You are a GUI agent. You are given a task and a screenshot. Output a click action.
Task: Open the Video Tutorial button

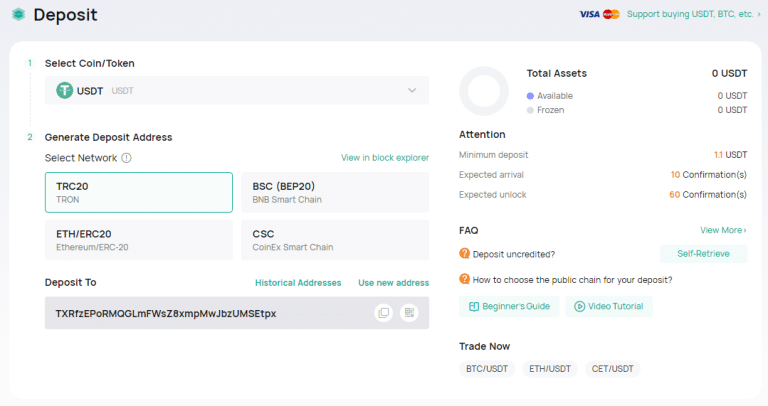pyautogui.click(x=608, y=307)
